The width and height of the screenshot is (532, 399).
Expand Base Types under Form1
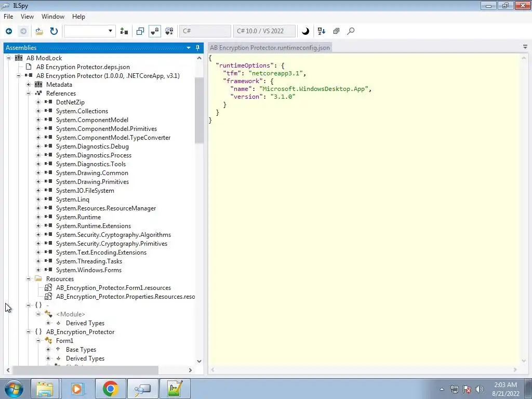48,349
